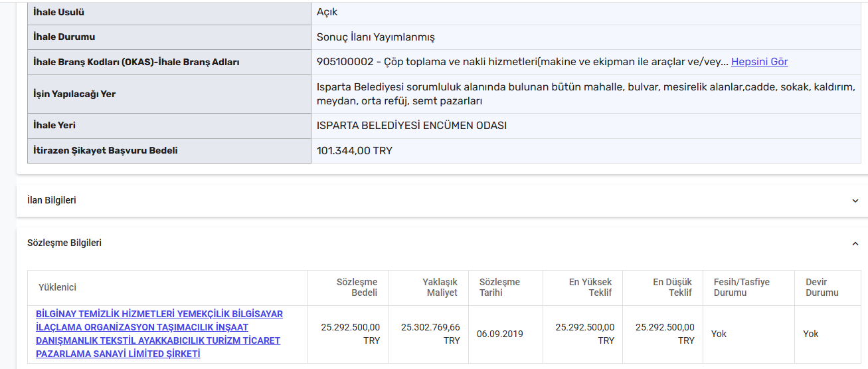Select the En Yüksek Teklif column header
The width and height of the screenshot is (868, 369).
[590, 287]
